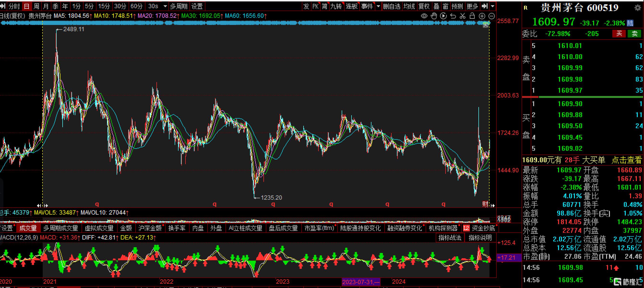Viewport: 644px width, 288px height.
Task: Open 设置 settings in period toolbar
Action: [197, 6]
